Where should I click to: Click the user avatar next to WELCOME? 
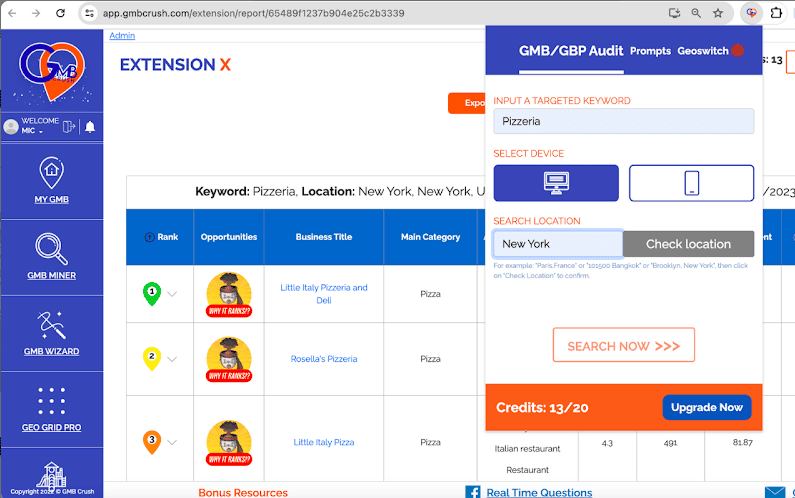click(x=11, y=126)
